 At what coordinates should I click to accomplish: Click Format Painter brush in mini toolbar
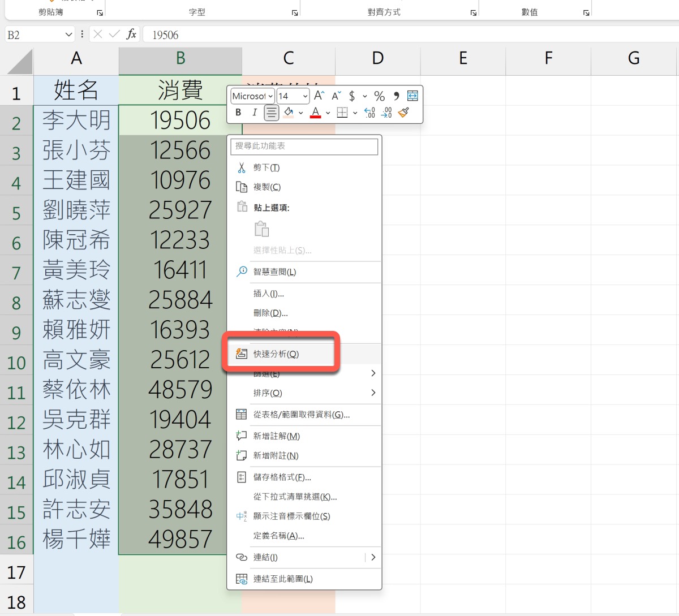(x=403, y=113)
